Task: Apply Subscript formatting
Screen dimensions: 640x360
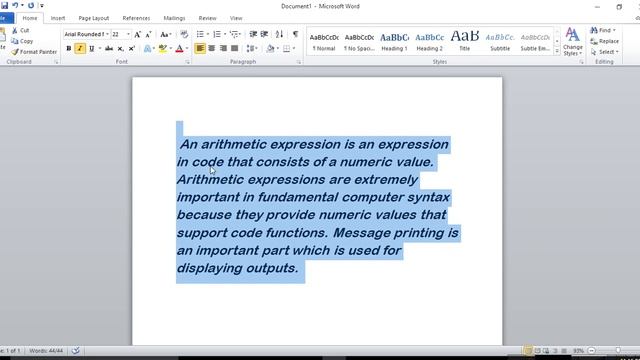Action: click(120, 49)
